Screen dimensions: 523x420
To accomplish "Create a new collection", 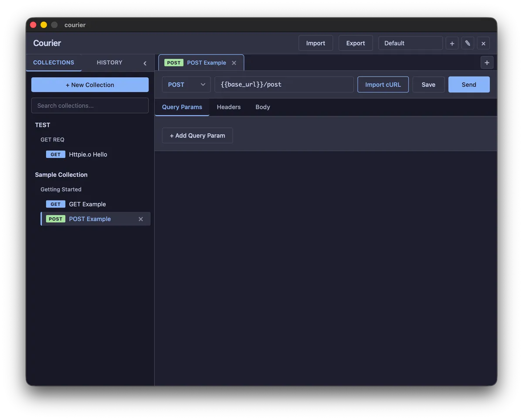I will coord(90,85).
